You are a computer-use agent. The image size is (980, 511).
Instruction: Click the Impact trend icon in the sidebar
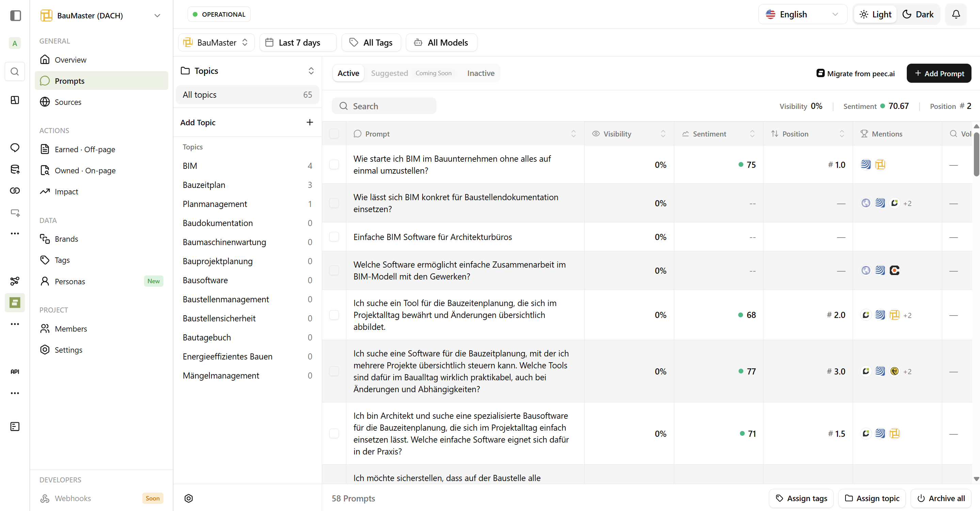click(x=45, y=191)
